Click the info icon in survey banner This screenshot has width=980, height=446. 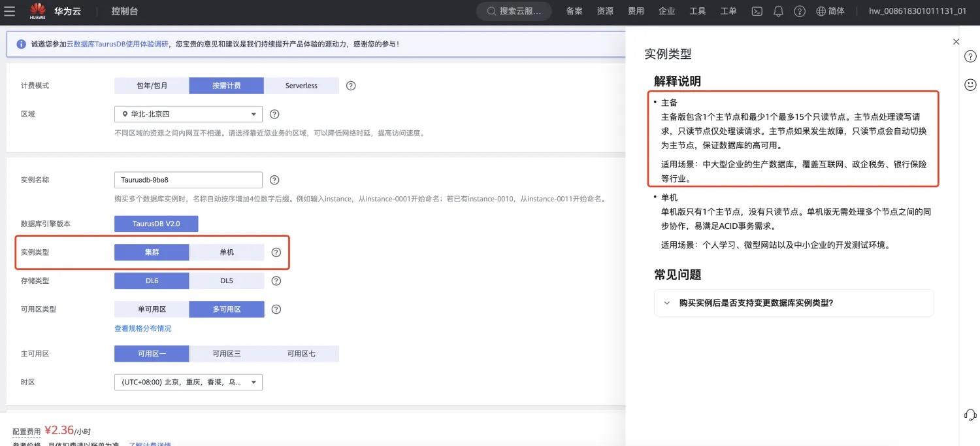pyautogui.click(x=22, y=44)
